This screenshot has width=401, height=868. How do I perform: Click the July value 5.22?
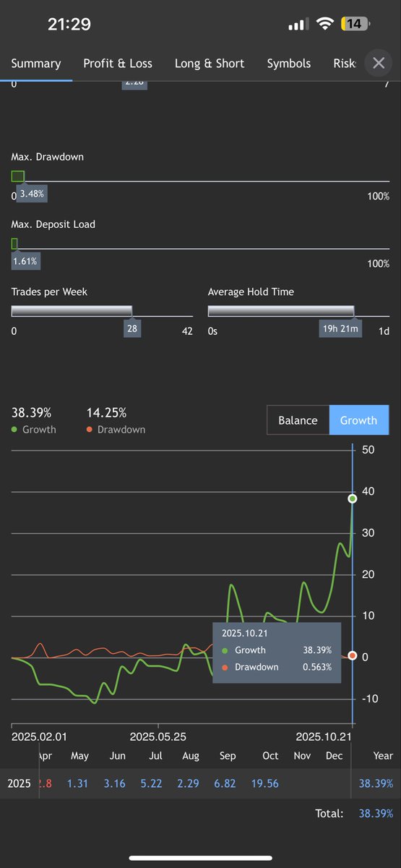151,783
